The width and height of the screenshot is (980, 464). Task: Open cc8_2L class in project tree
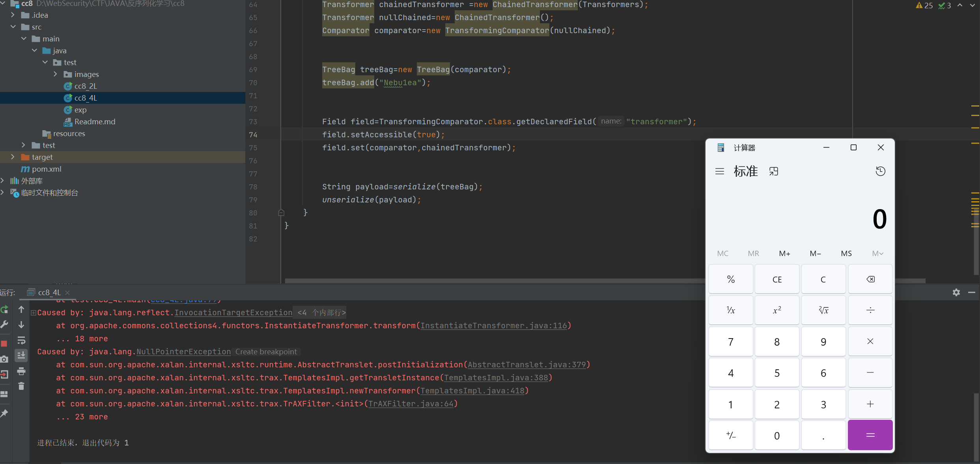point(86,86)
